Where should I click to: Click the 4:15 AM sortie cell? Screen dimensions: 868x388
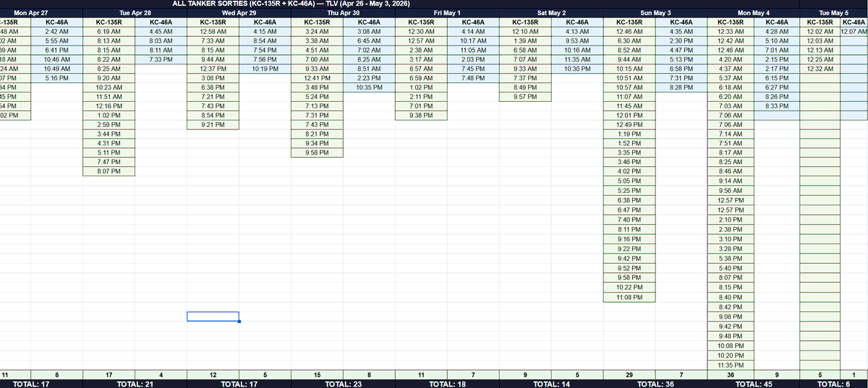click(265, 32)
